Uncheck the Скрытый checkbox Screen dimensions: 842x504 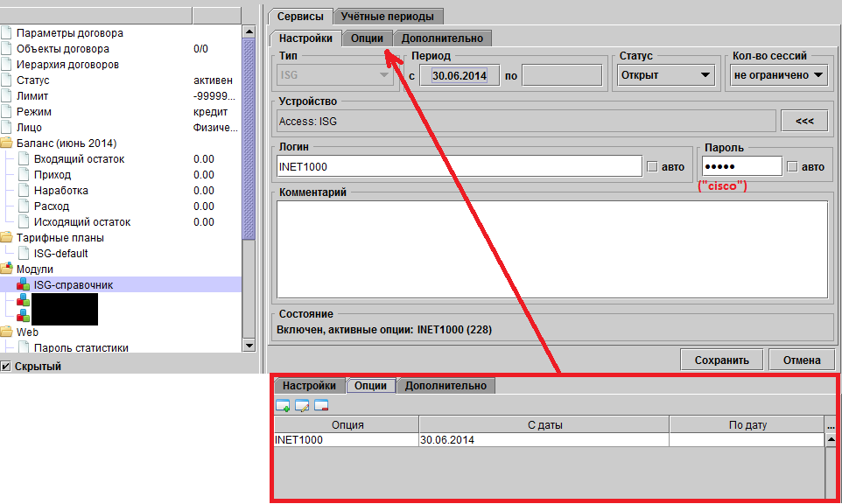click(x=5, y=366)
